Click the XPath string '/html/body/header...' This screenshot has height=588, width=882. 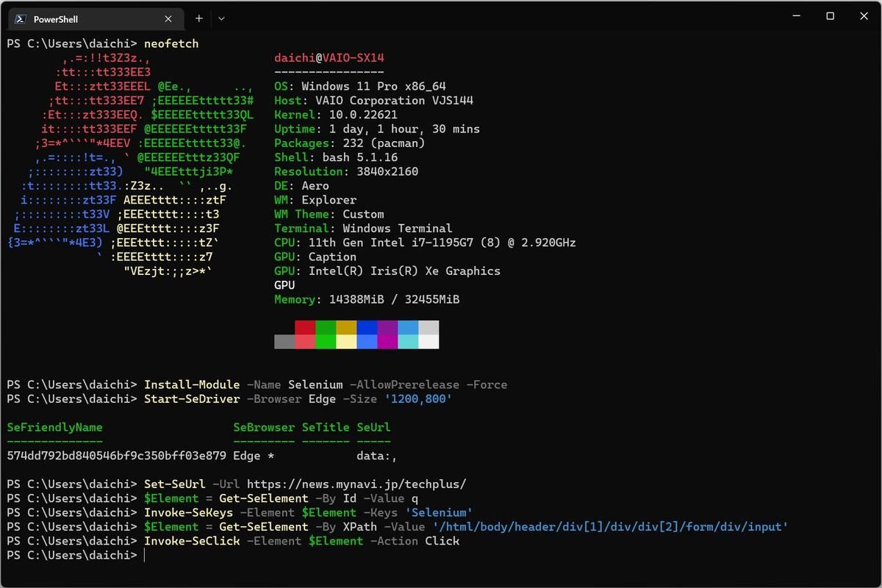pos(611,527)
